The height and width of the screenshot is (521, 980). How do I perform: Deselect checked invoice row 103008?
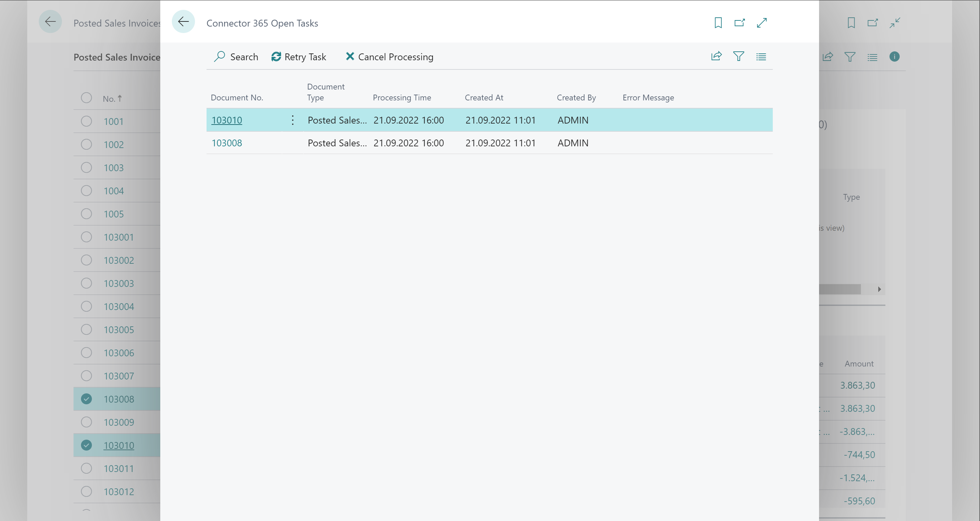point(86,399)
